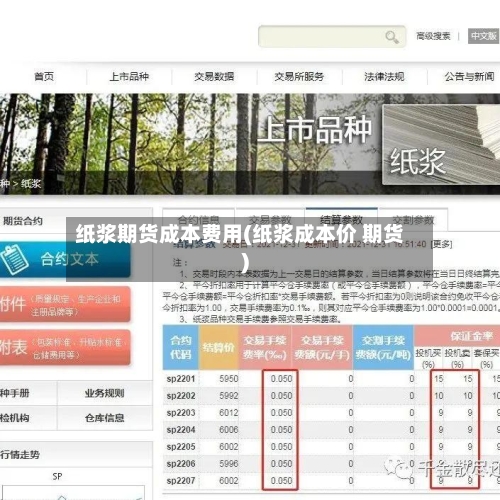Viewport: 500px width, 500px height.
Task: Click the 结算价 column header
Action: [219, 347]
